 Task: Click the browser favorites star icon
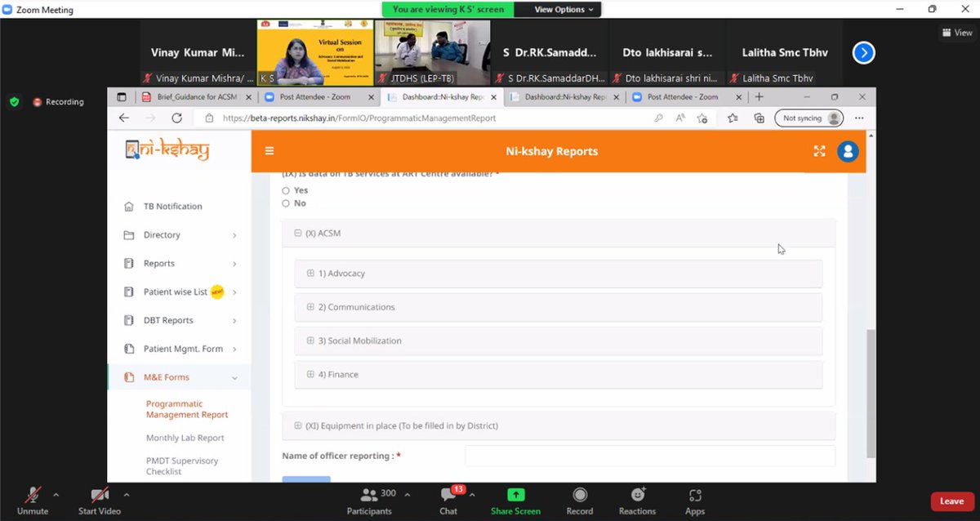tap(734, 118)
